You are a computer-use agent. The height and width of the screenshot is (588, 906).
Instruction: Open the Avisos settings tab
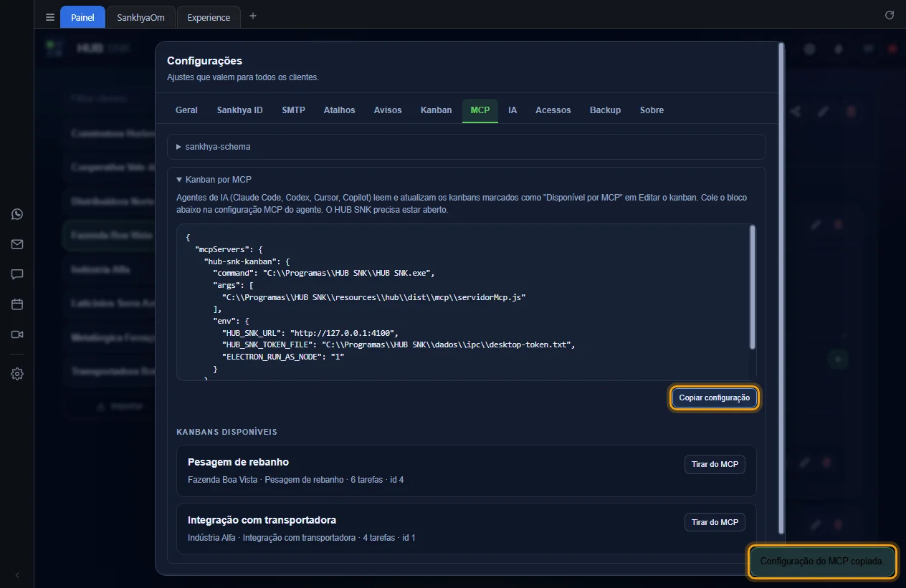[x=388, y=110]
